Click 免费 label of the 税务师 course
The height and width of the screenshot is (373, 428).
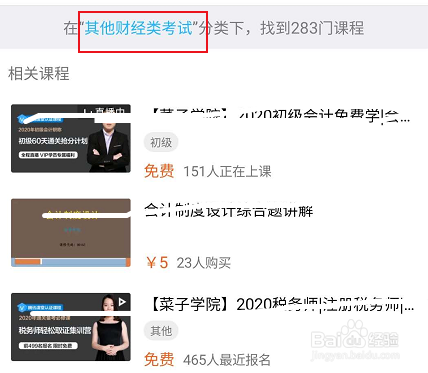pos(159,360)
